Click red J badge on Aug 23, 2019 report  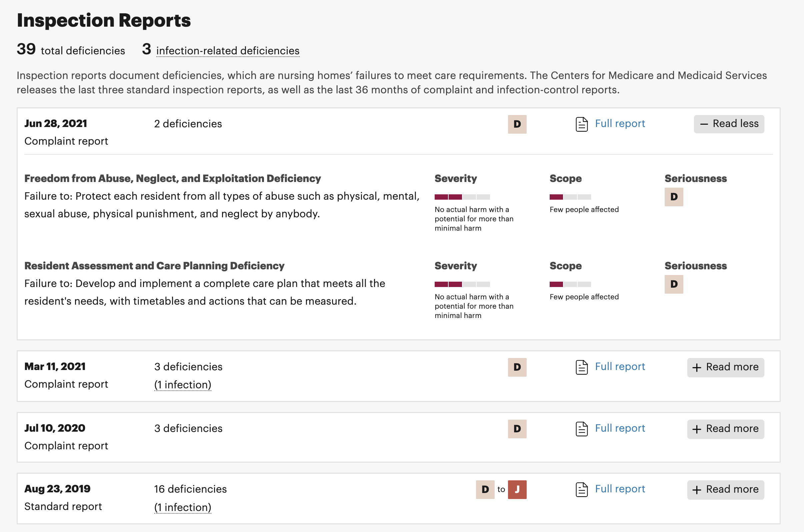(x=517, y=490)
